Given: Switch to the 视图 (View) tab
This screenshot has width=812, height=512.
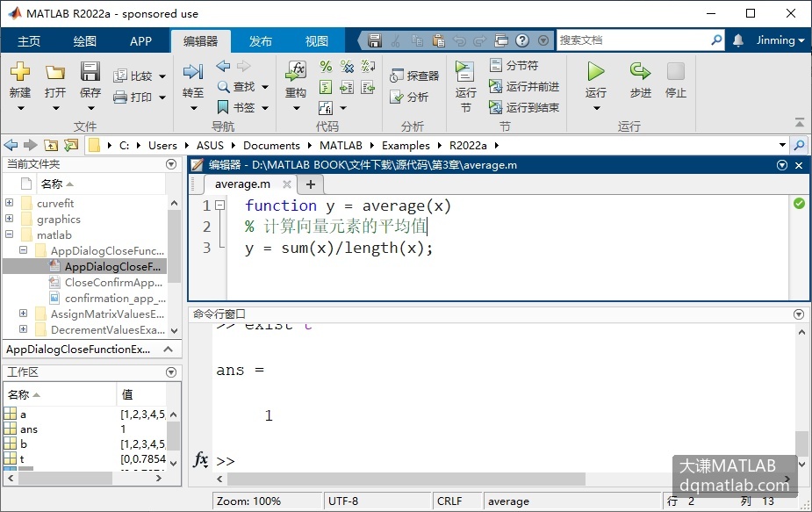Looking at the screenshot, I should (316, 41).
